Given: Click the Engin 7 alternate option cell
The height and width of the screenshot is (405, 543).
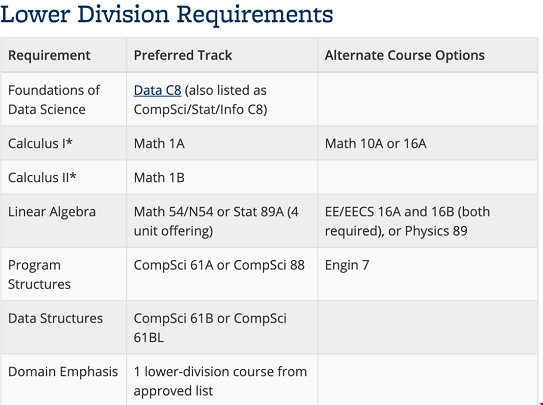Looking at the screenshot, I should point(427,274).
